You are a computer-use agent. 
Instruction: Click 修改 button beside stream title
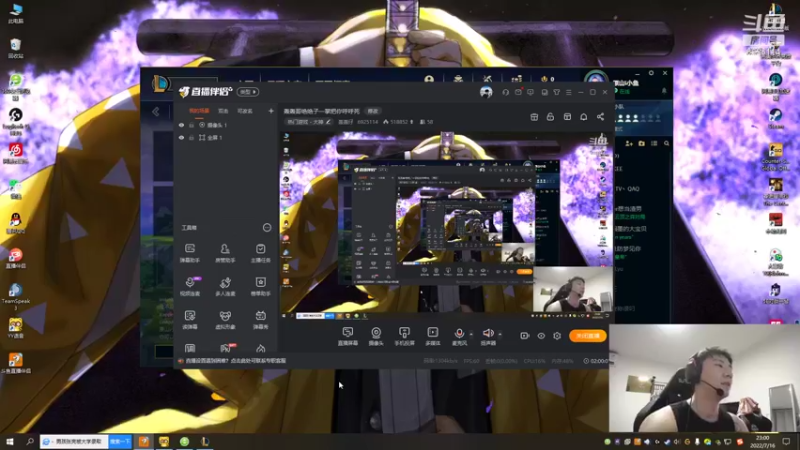click(373, 111)
